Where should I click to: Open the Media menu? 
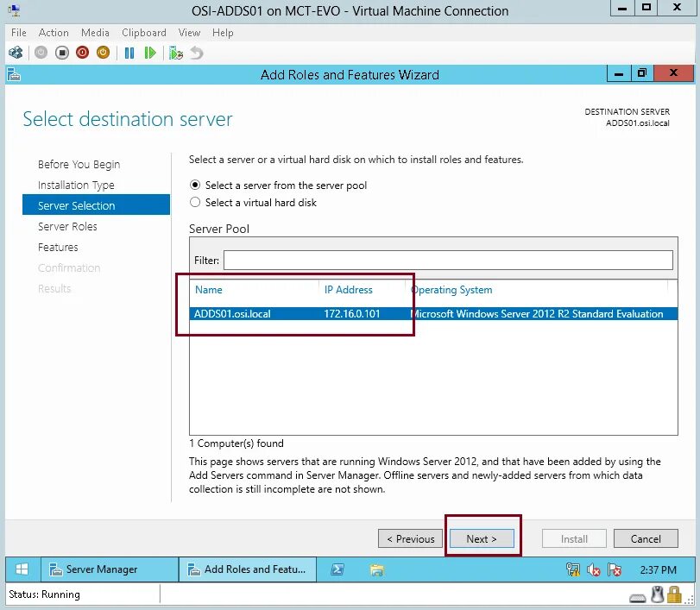tap(95, 33)
